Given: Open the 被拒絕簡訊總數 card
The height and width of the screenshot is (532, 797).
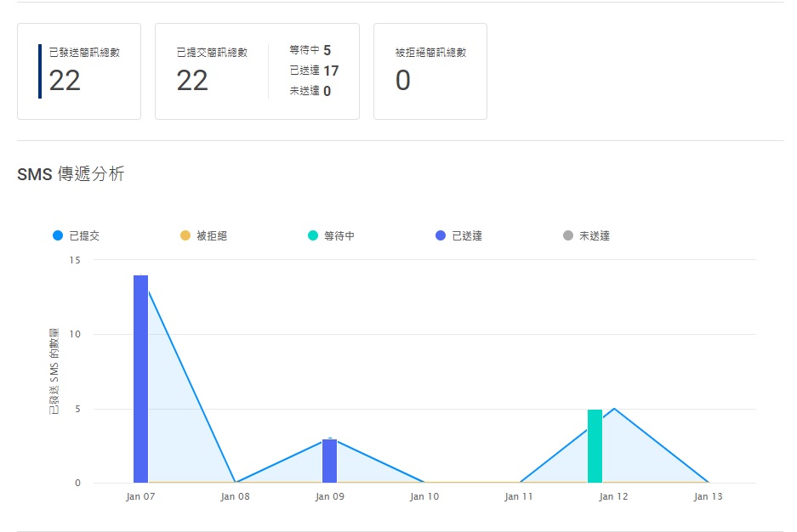Looking at the screenshot, I should [430, 71].
